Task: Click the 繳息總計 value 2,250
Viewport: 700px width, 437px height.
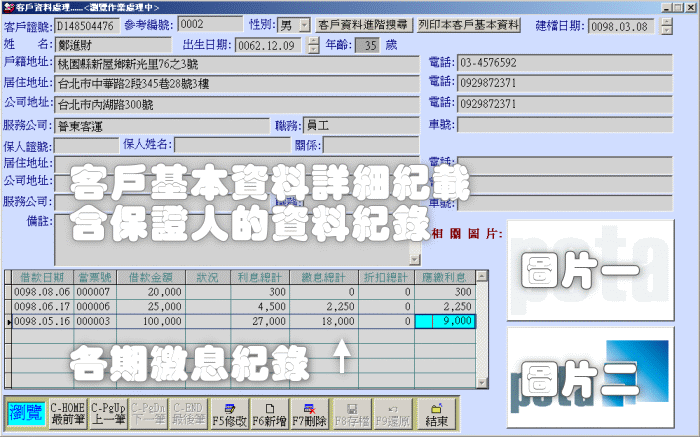Action: (324, 307)
